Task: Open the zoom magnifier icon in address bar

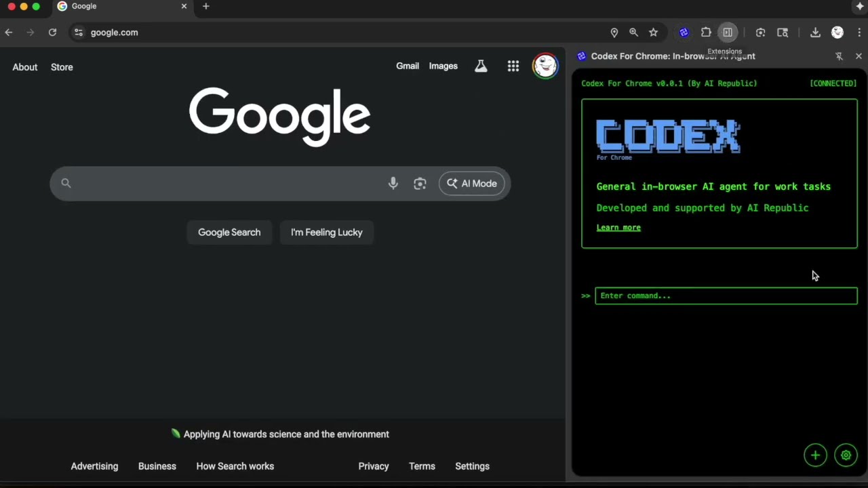Action: (633, 33)
